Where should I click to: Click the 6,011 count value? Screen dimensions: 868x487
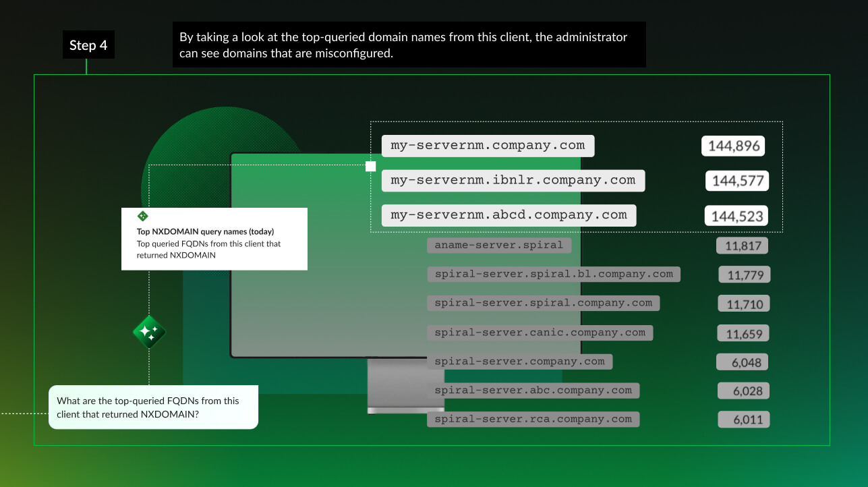coord(744,420)
